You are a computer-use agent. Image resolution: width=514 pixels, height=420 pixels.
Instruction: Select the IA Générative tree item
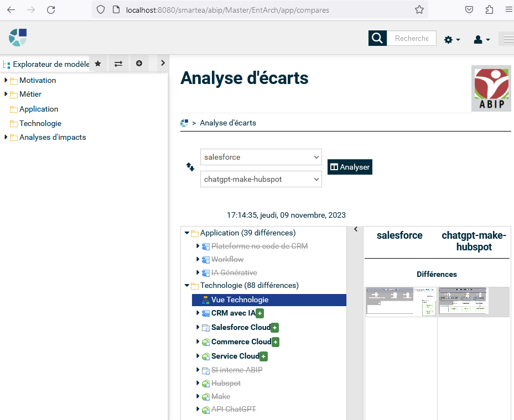coord(234,272)
